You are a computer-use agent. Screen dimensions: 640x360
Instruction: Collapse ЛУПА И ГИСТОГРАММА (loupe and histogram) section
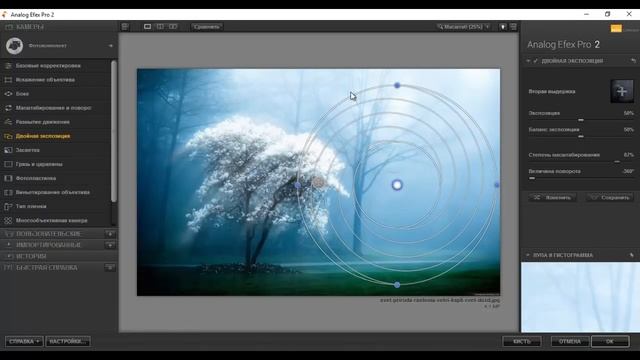point(528,255)
